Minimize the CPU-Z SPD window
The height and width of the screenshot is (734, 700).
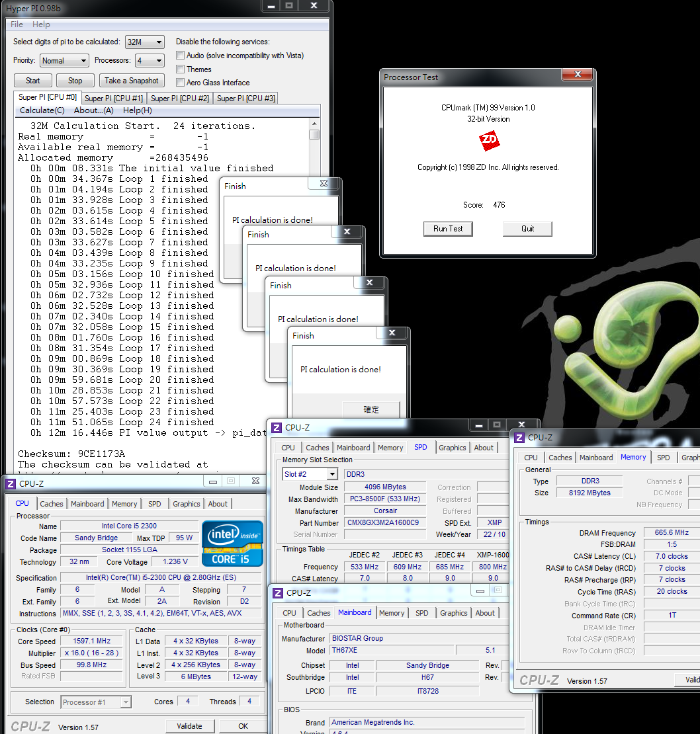point(478,425)
